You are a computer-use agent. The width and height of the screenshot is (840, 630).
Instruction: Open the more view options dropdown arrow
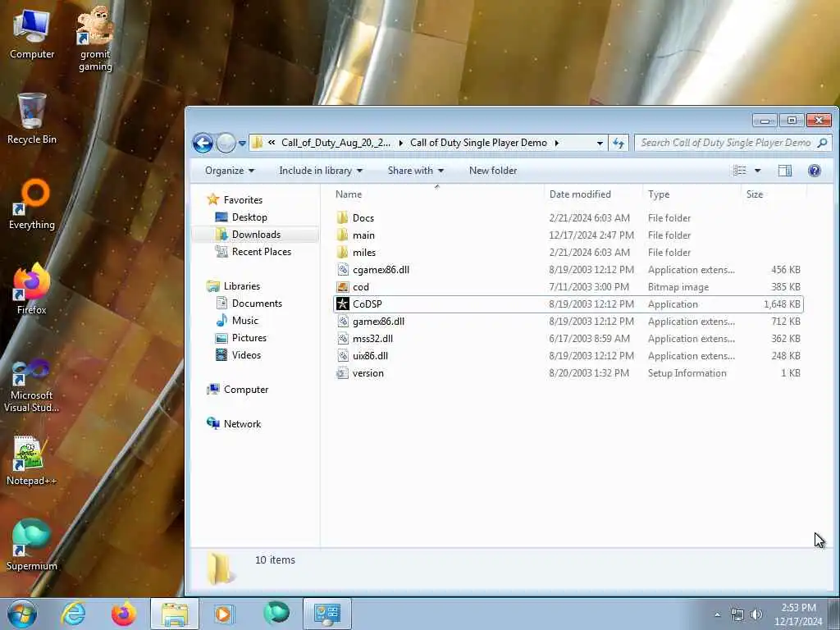click(x=757, y=171)
